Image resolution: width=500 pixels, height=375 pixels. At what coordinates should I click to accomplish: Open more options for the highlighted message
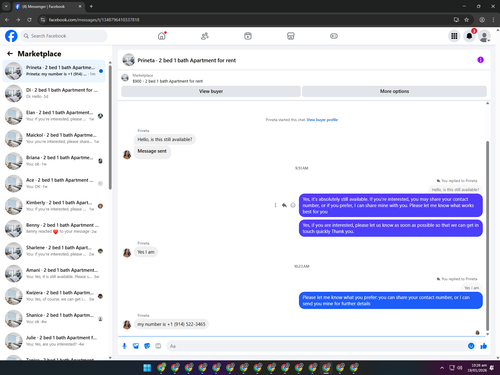[x=275, y=205]
